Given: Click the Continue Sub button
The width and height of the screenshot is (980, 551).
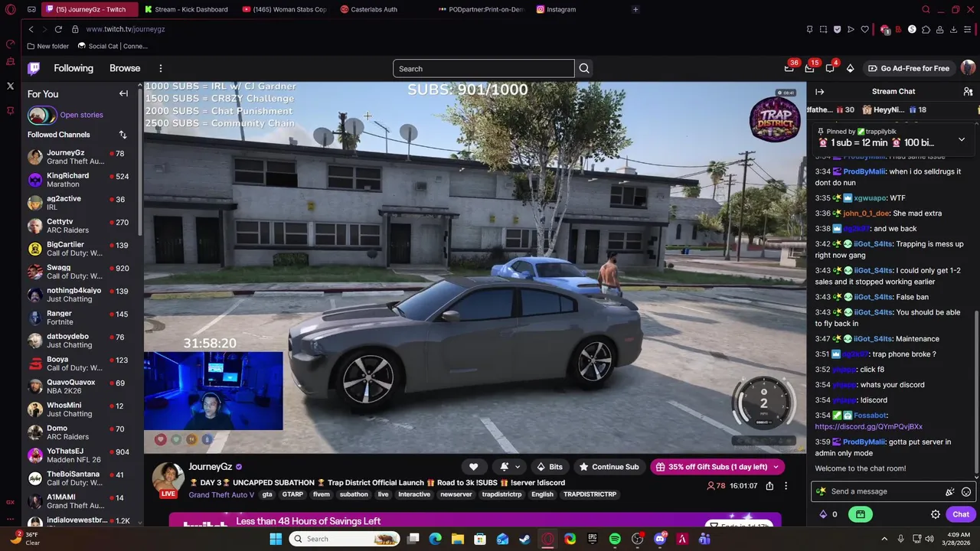Looking at the screenshot, I should 609,467.
